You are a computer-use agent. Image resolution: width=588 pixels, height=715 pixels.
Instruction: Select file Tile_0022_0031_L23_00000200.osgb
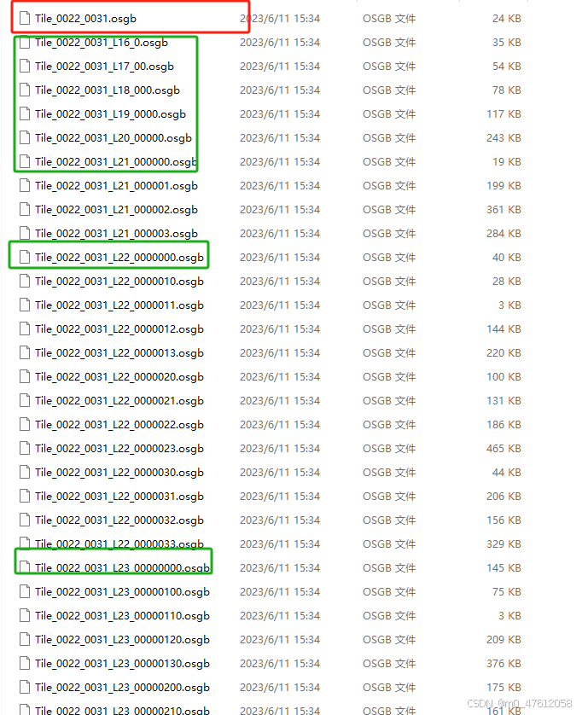tap(122, 687)
